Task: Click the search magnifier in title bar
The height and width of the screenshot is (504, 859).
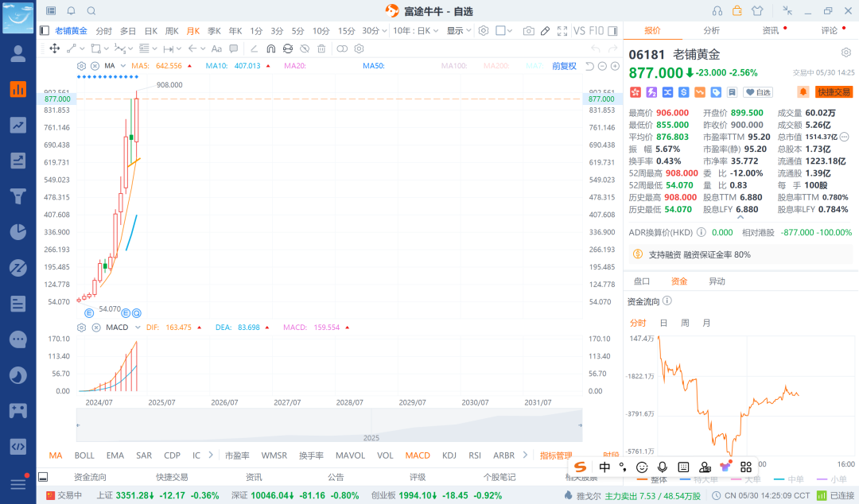Action: [x=91, y=11]
